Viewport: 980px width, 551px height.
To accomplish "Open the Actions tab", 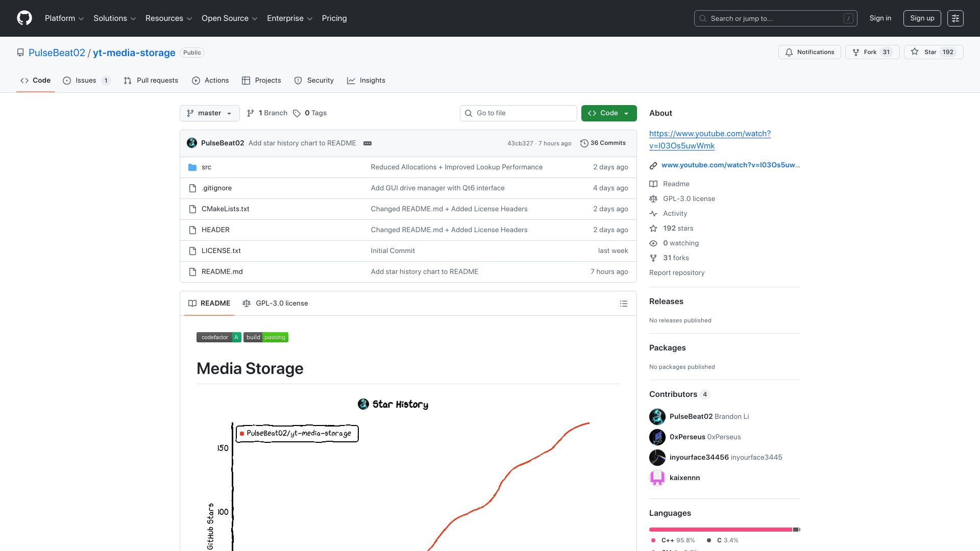I will (x=210, y=81).
